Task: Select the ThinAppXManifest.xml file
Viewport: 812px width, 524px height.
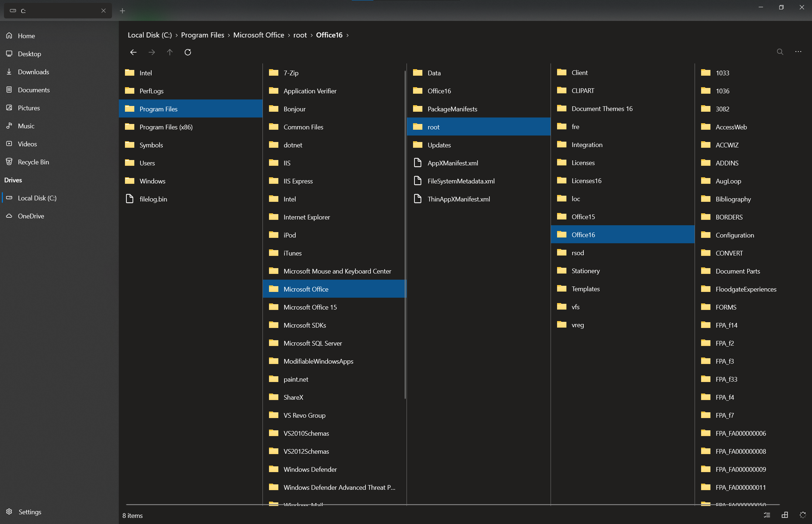Action: click(x=479, y=199)
